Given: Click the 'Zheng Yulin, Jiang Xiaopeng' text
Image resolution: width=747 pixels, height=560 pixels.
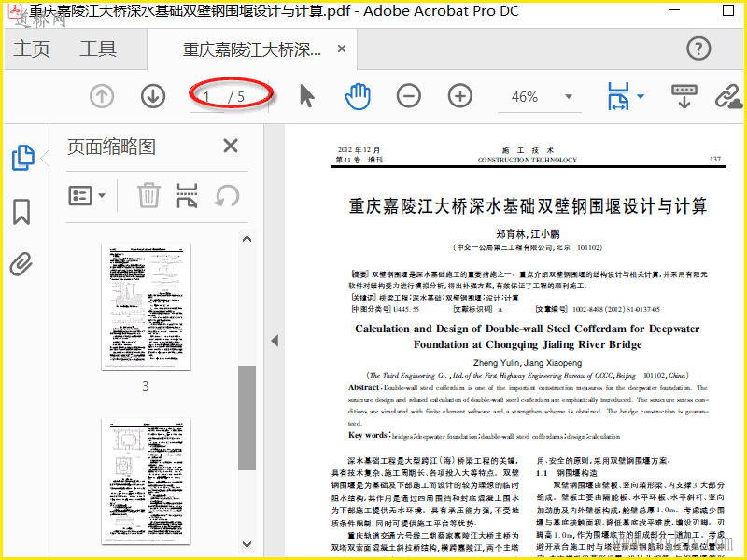Looking at the screenshot, I should coord(528,363).
